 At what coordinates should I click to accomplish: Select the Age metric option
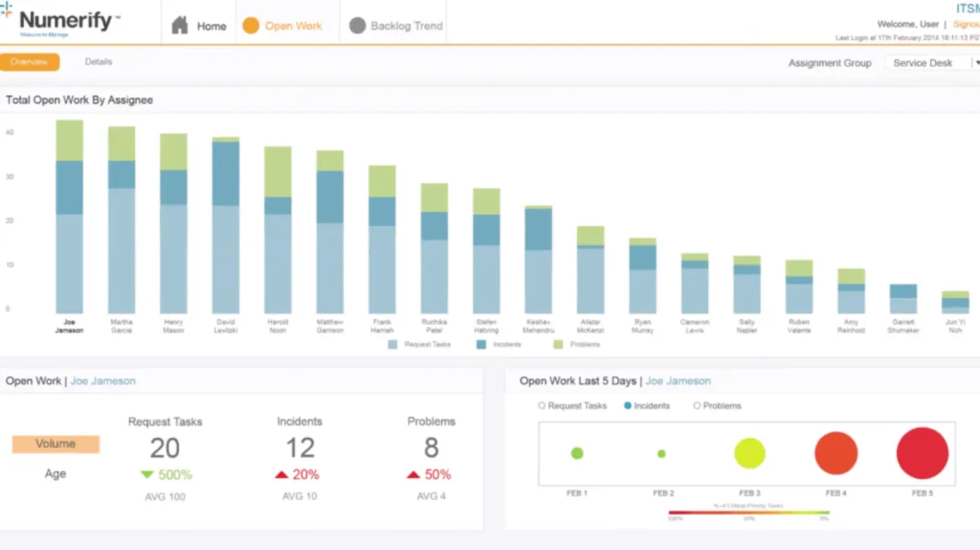(56, 474)
